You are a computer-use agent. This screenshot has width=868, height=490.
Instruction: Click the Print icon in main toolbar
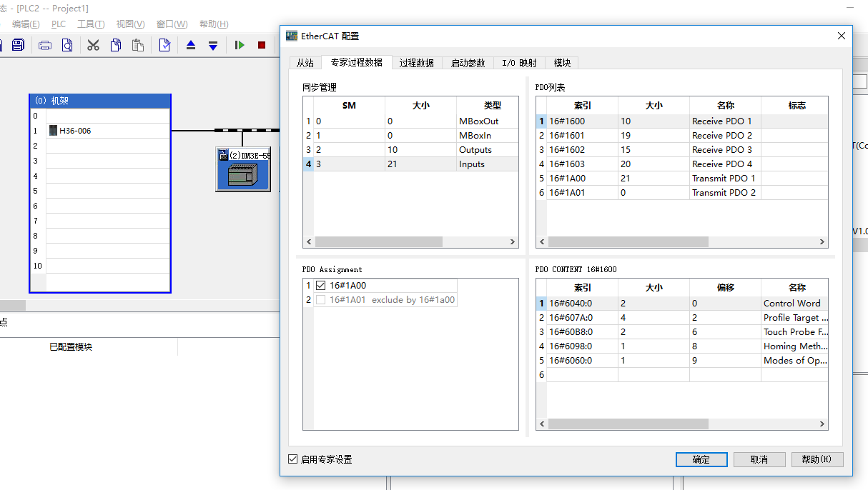point(44,45)
